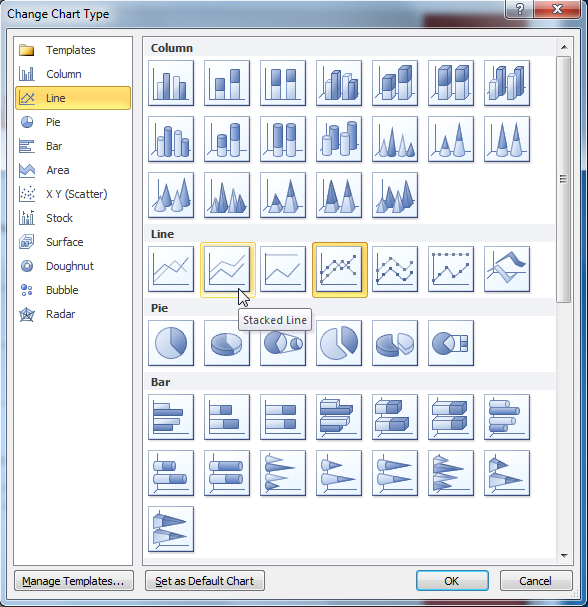Viewport: 588px width, 607px height.
Task: Pick the 3-D Line chart icon
Action: tap(507, 269)
